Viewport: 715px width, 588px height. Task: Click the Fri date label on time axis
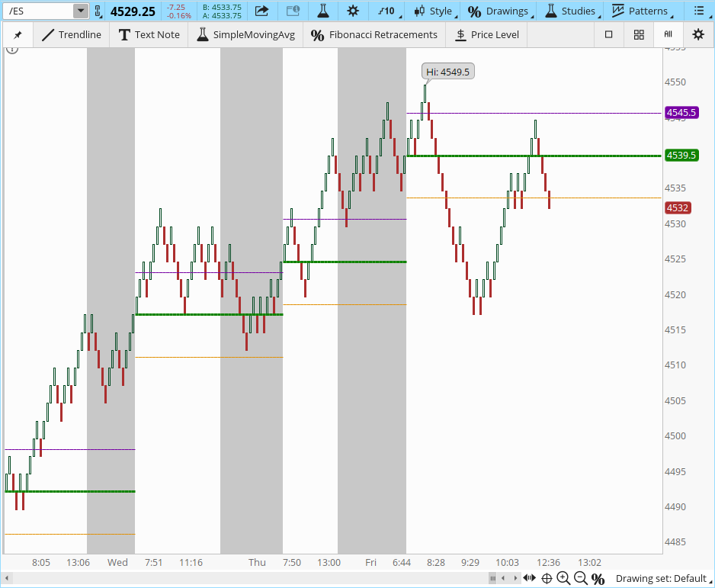tap(370, 562)
